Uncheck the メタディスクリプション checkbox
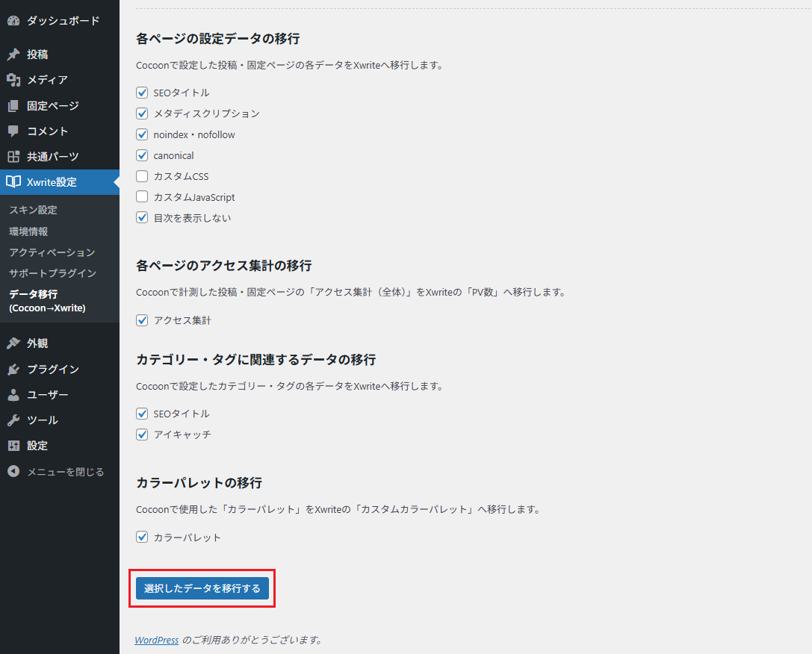Image resolution: width=812 pixels, height=654 pixels. pyautogui.click(x=142, y=114)
